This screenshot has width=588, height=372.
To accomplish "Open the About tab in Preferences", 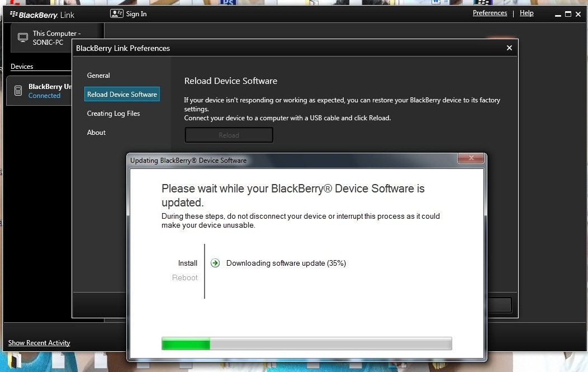I will 96,133.
